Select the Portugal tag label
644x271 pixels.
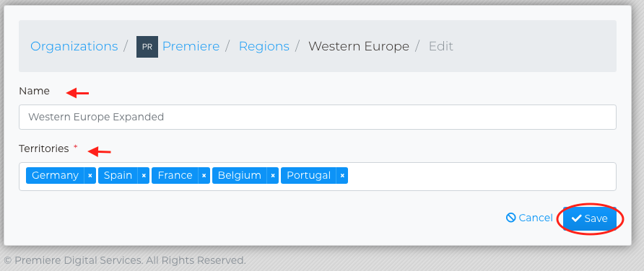(x=308, y=175)
